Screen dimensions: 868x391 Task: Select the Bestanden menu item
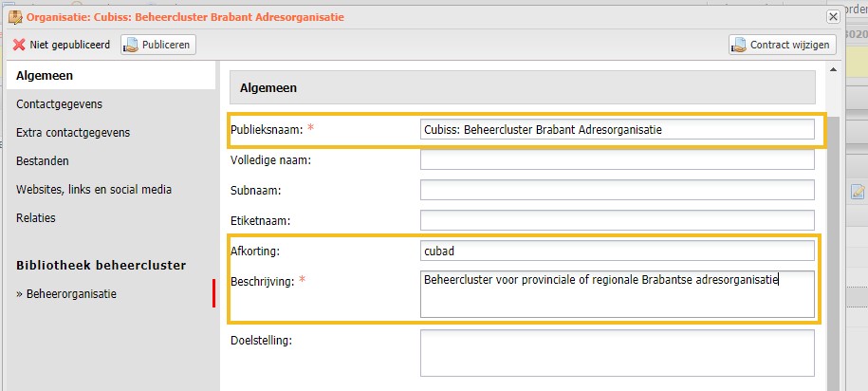tap(43, 161)
